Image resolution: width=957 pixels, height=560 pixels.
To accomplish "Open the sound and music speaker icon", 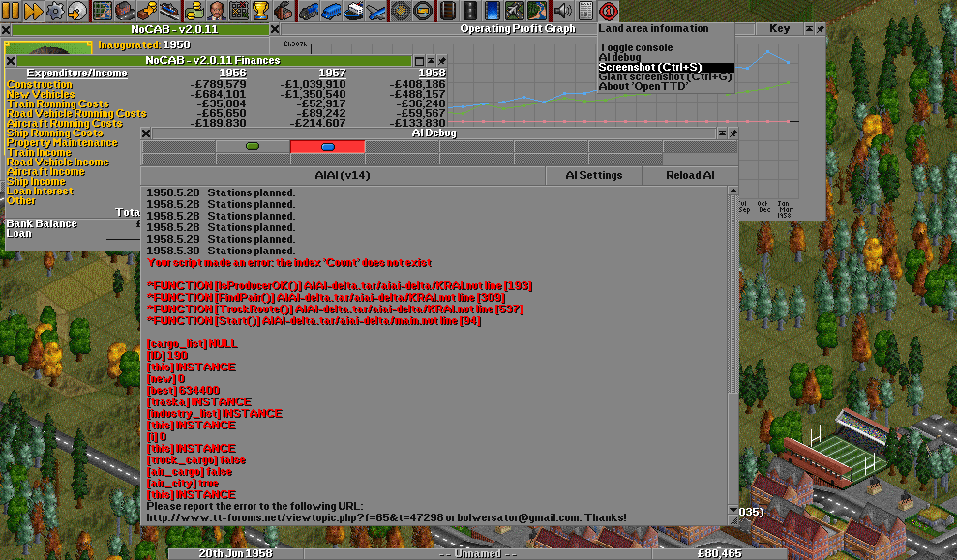I will click(563, 11).
